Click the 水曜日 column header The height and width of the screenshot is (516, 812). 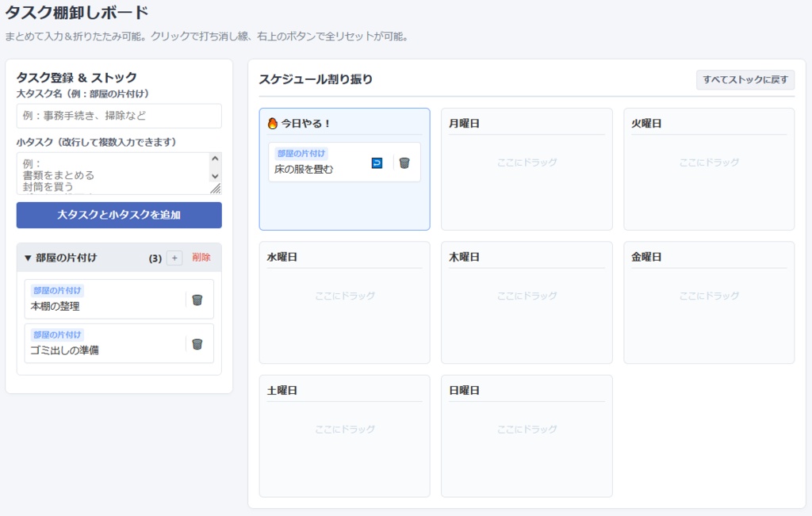pos(282,258)
